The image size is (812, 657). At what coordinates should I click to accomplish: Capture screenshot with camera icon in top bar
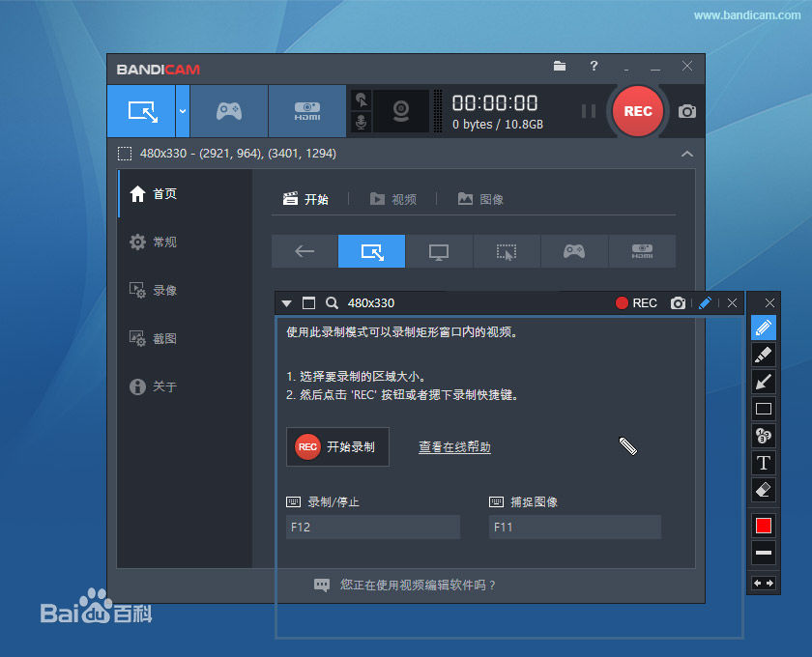(x=686, y=111)
